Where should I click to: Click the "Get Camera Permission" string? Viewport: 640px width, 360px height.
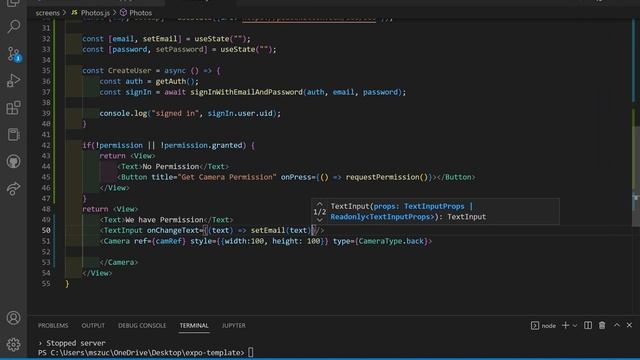pos(227,177)
